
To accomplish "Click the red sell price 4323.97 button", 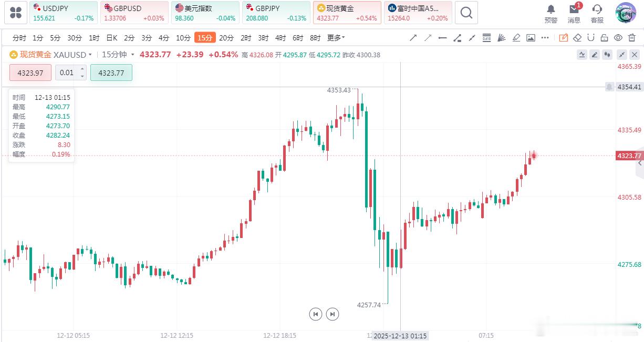I will click(x=30, y=73).
